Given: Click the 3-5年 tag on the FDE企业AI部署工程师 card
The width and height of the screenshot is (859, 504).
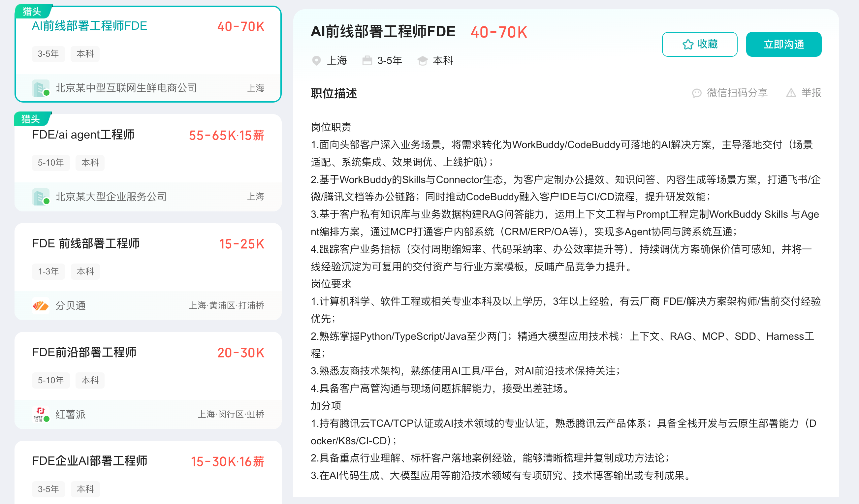Looking at the screenshot, I should tap(48, 489).
